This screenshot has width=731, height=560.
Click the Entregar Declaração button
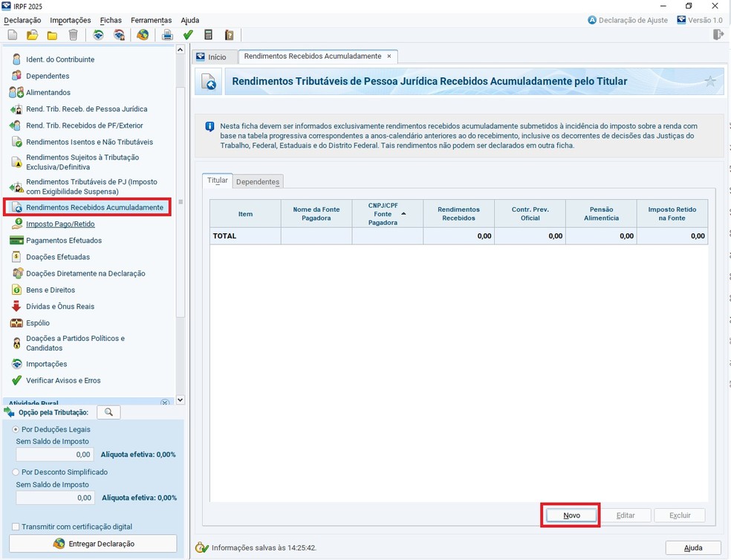point(93,544)
